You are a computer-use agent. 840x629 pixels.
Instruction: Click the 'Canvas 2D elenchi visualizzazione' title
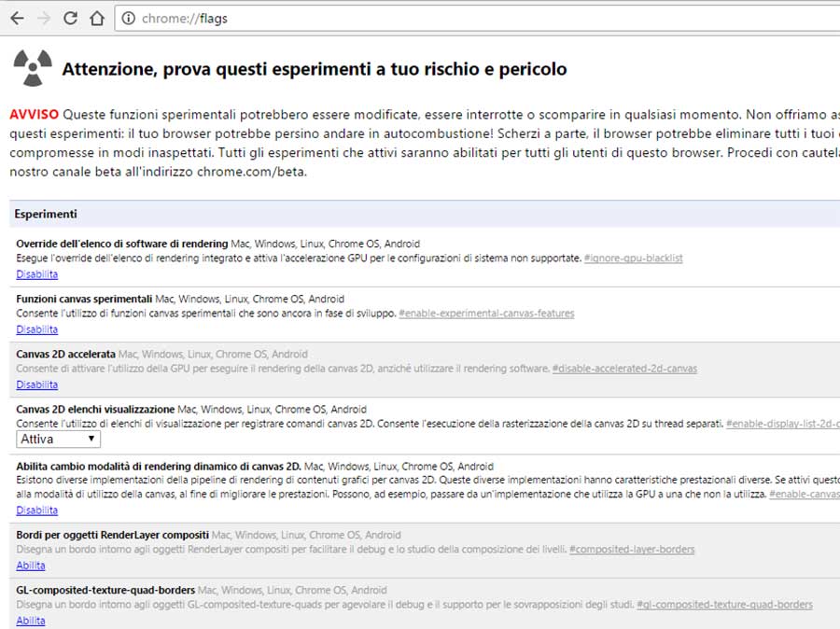[x=95, y=410]
